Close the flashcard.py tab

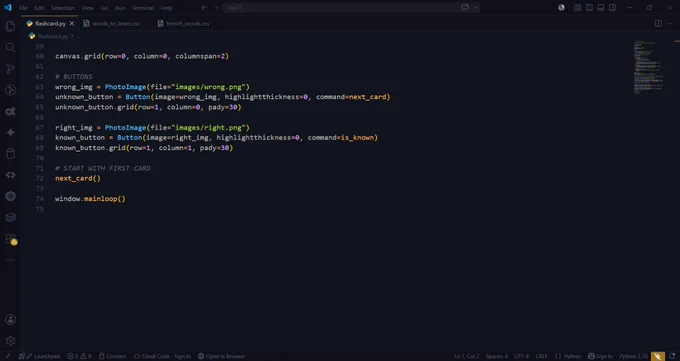pos(72,23)
